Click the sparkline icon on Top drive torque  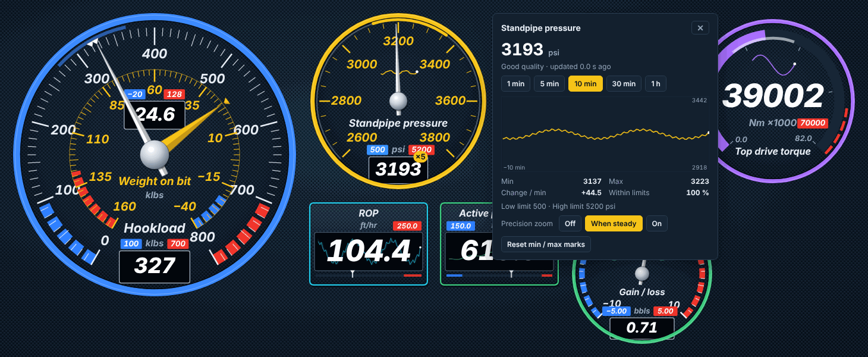pyautogui.click(x=773, y=64)
